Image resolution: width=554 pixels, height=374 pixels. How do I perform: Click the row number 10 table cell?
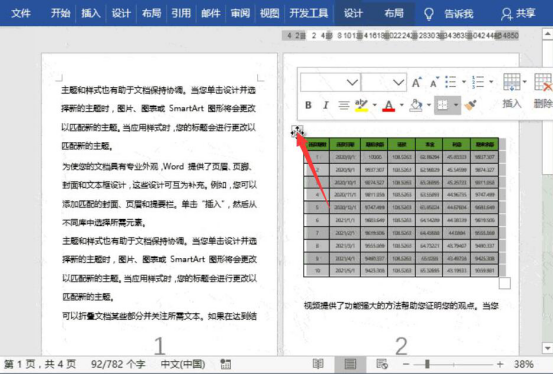point(317,271)
